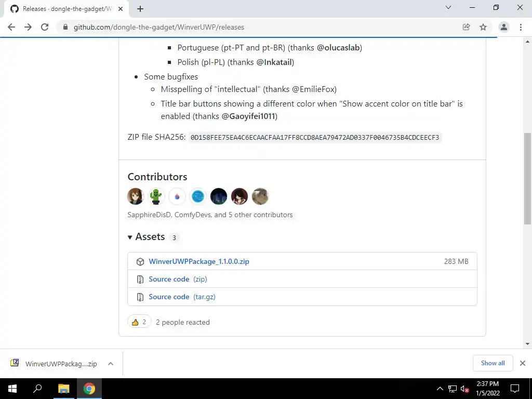Screen dimensions: 532x399
Task: Click the page scrollbar up arrow
Action: [528, 42]
